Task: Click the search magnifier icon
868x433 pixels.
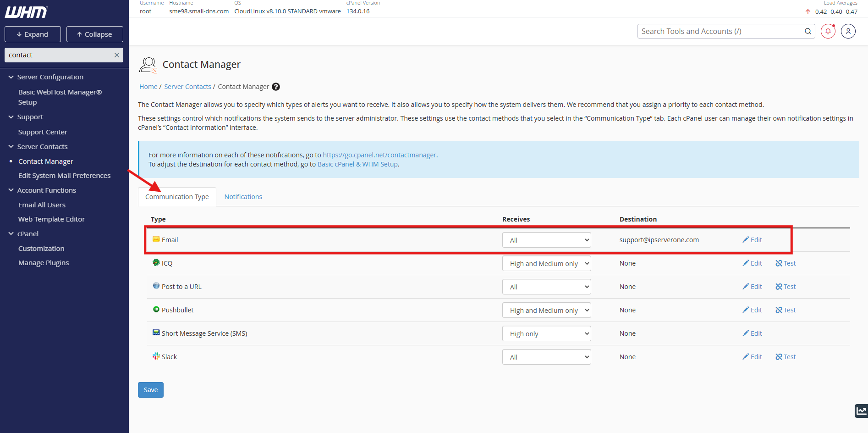Action: pos(808,31)
